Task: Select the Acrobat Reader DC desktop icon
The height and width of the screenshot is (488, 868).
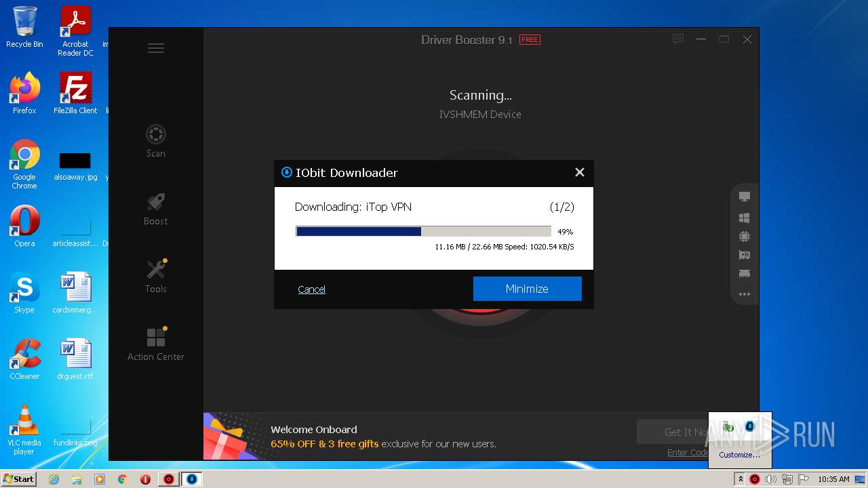Action: point(75,31)
